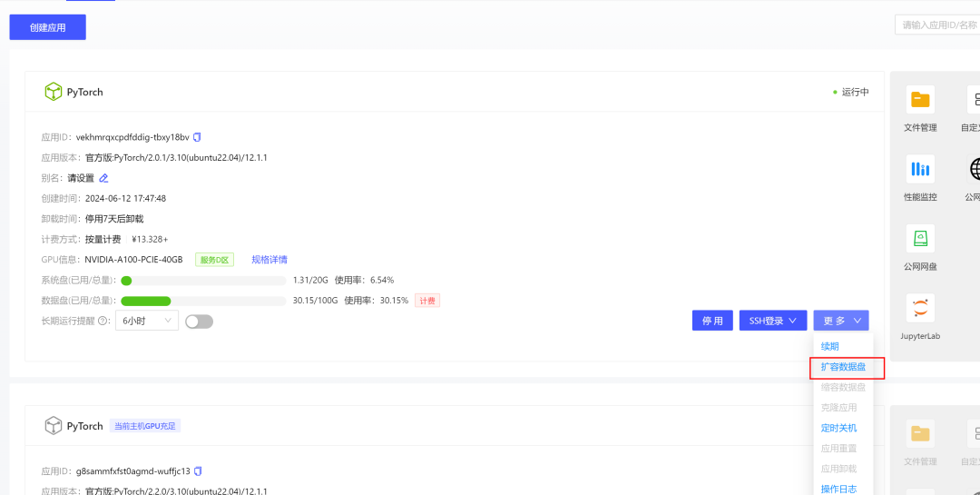Select 克隆应用 from the menu
This screenshot has height=495, width=980.
pos(838,408)
